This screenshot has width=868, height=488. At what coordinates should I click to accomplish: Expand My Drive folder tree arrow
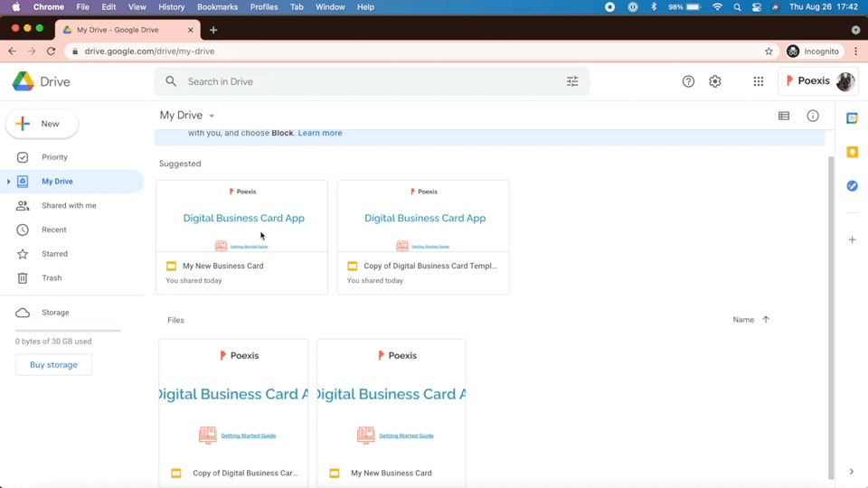click(8, 182)
